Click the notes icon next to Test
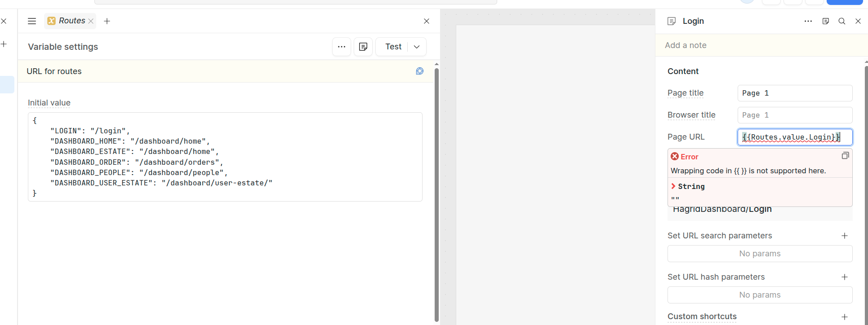 pyautogui.click(x=363, y=47)
